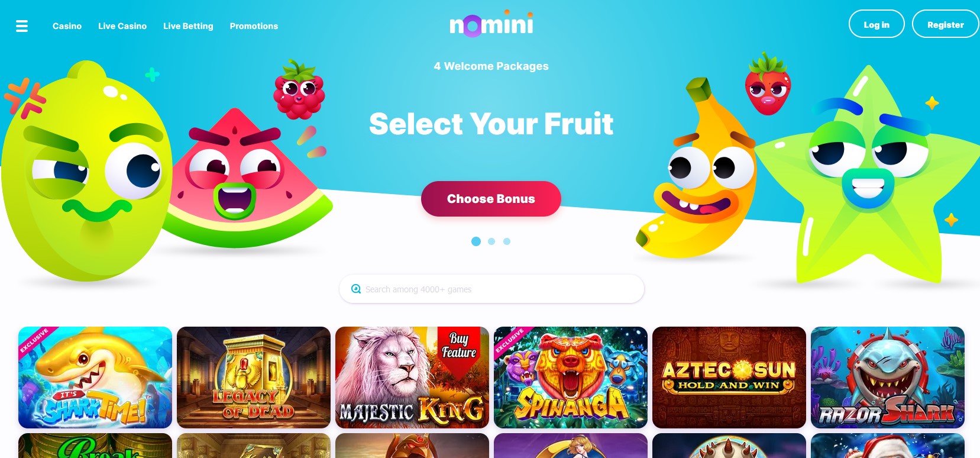Screen dimensions: 980x458
Task: Open Razor Shark game thumbnail
Action: 888,378
